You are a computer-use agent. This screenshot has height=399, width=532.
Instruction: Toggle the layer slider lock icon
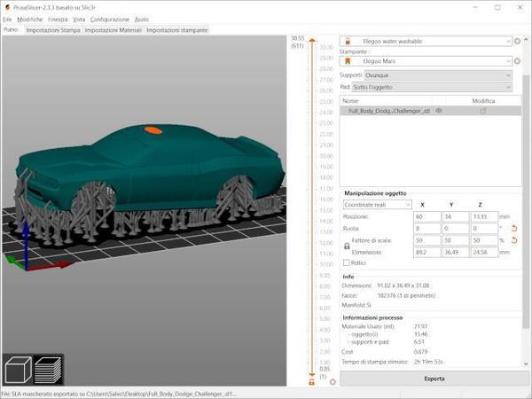click(311, 380)
